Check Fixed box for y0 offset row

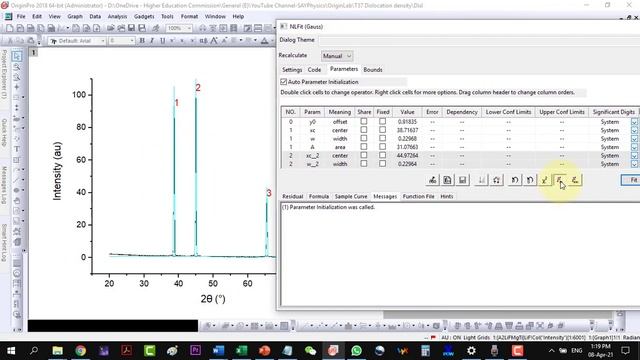click(x=382, y=122)
